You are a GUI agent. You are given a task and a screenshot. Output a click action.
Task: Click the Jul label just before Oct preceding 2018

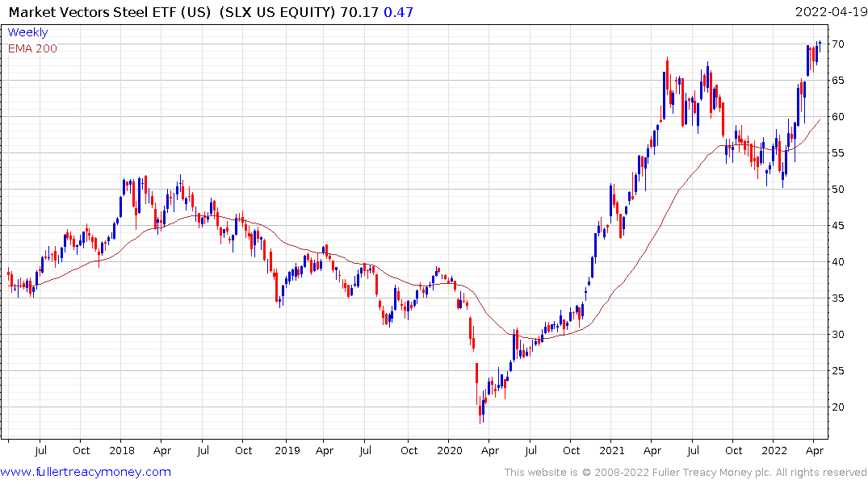tap(40, 451)
